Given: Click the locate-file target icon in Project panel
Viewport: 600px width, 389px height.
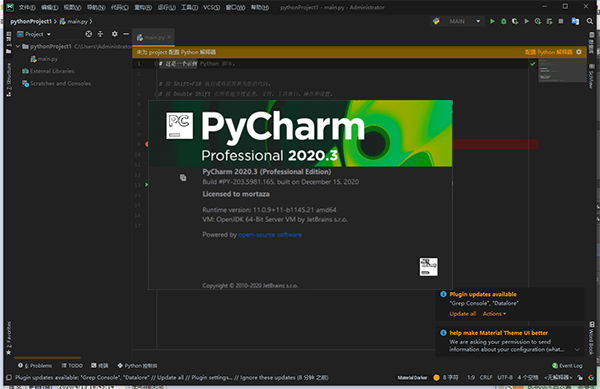Looking at the screenshot, I should click(x=89, y=34).
